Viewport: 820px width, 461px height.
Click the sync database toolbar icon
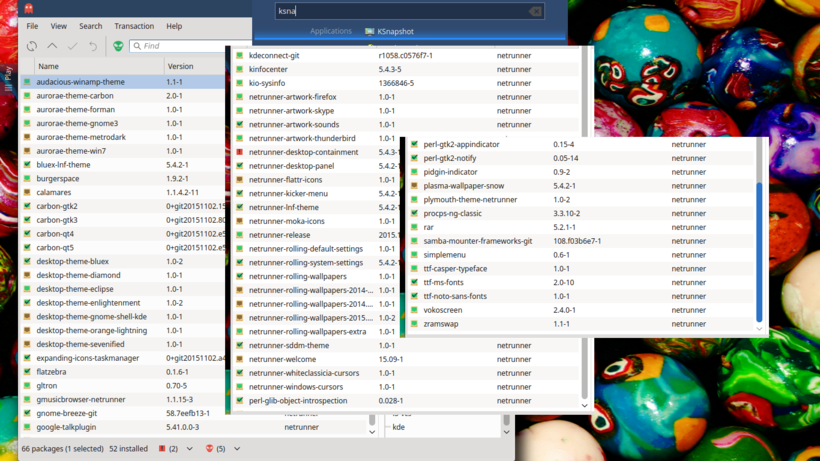32,46
